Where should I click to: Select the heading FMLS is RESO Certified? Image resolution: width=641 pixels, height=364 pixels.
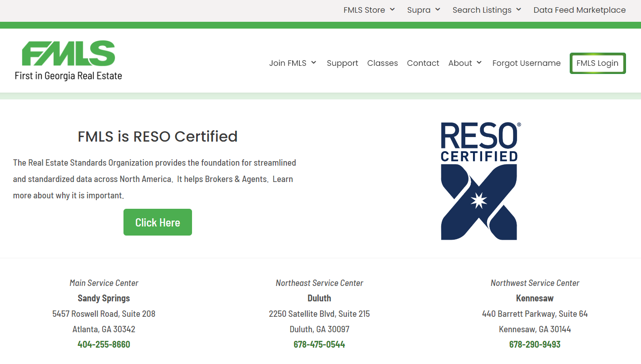(158, 136)
